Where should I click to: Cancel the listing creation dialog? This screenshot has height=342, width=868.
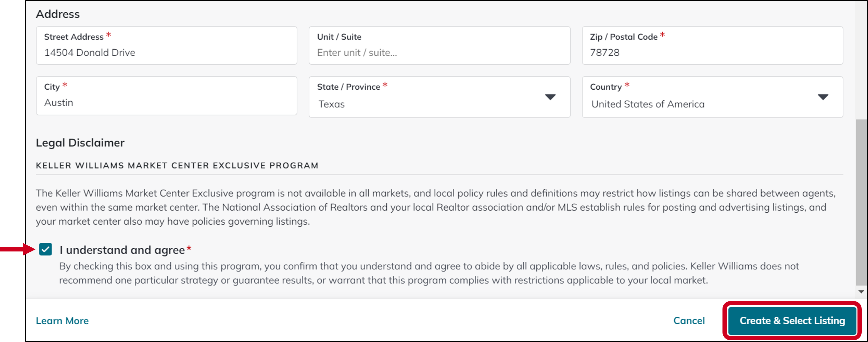[x=689, y=321]
